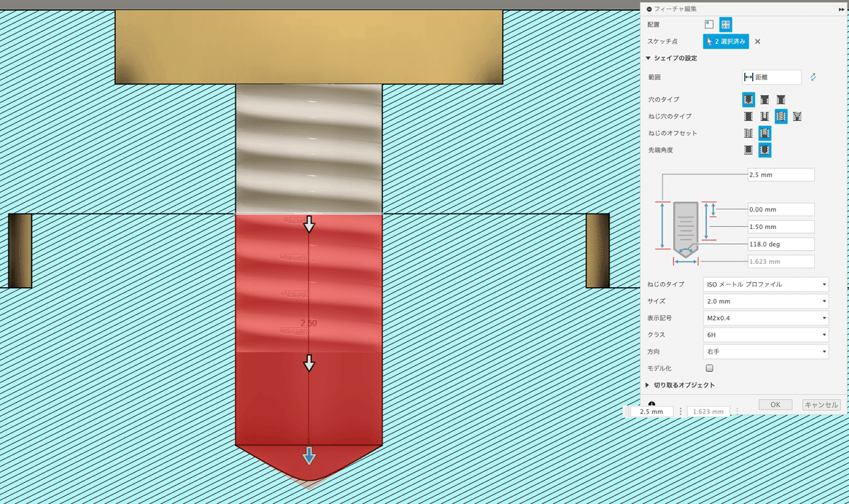Click the スケッチ点 '2 選択済み' selection button
The width and height of the screenshot is (849, 504).
(x=726, y=42)
